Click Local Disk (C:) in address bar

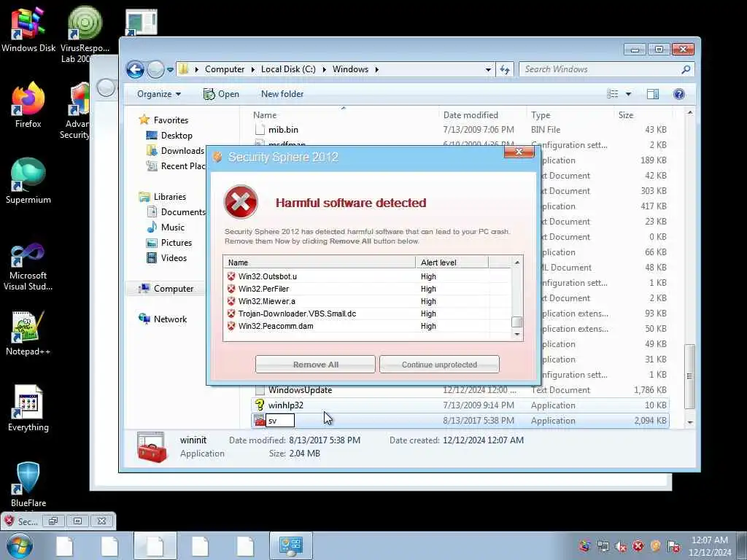288,69
